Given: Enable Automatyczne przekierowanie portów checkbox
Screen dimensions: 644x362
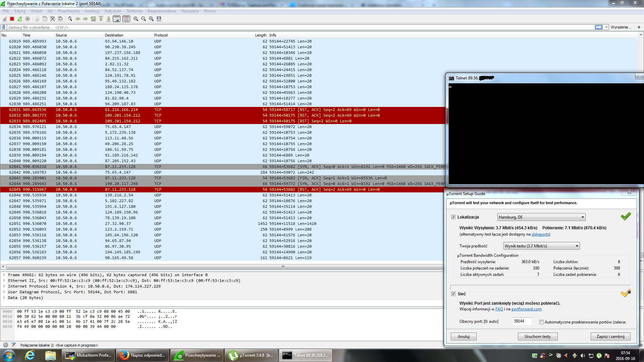Looking at the screenshot, I should 541,322.
